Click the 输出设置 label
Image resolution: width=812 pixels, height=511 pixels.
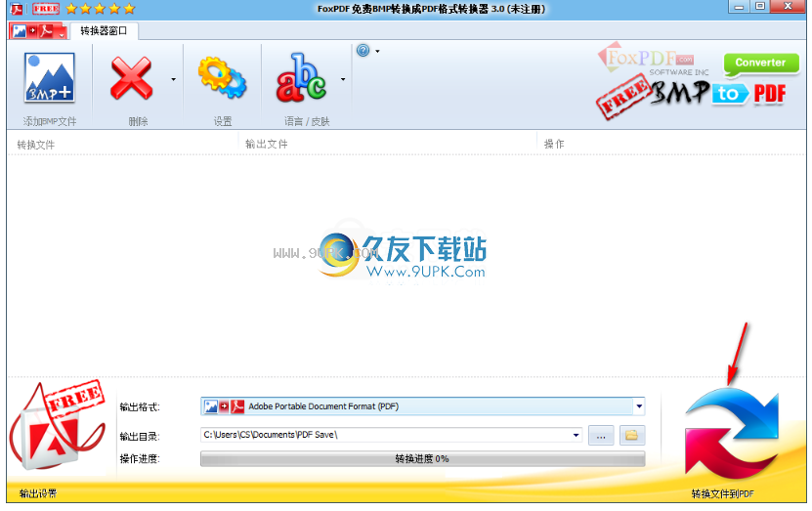pos(38,493)
